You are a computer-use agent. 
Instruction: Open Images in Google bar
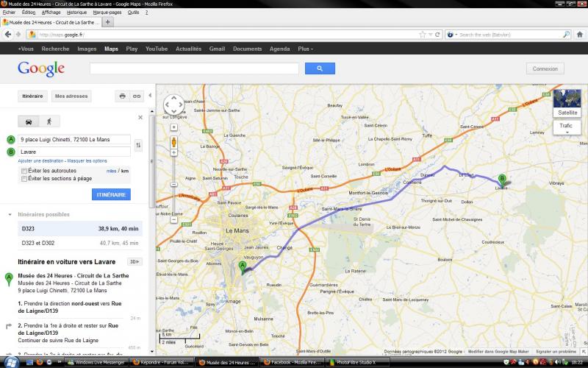[x=87, y=49]
